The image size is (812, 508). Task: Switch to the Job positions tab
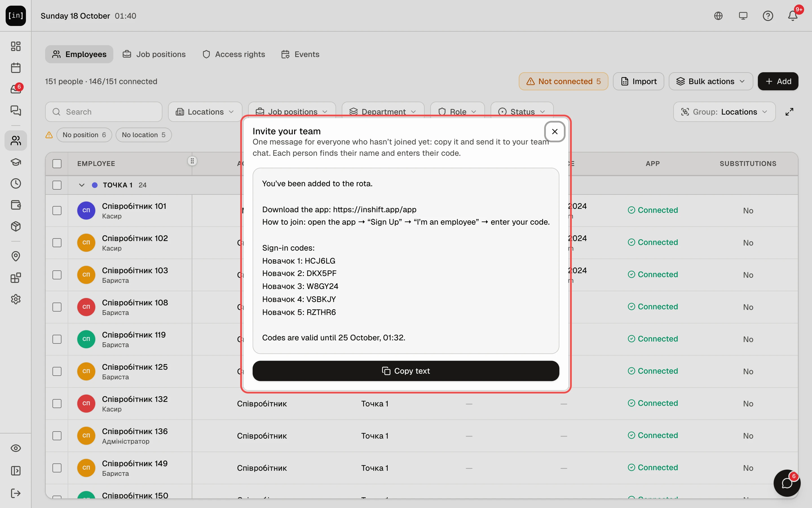(154, 54)
